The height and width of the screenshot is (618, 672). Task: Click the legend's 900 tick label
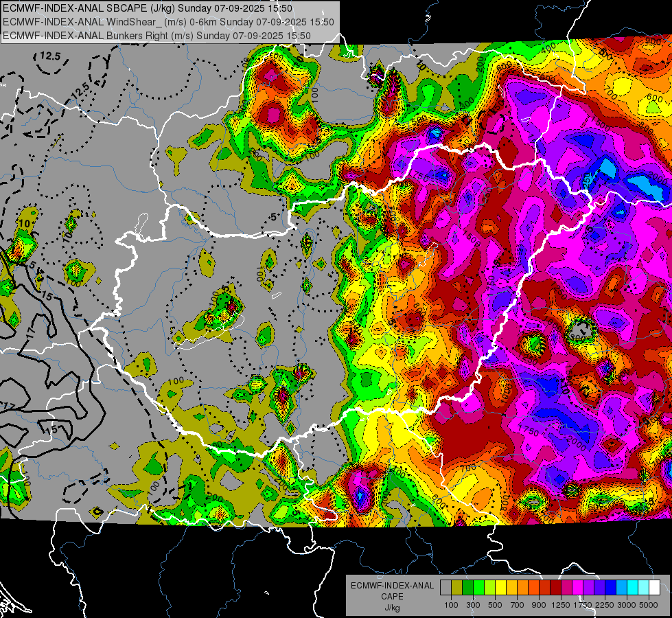tap(539, 605)
